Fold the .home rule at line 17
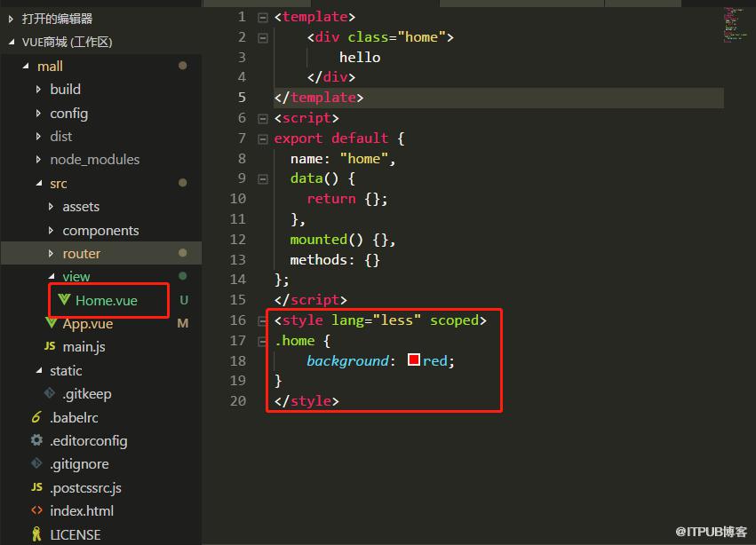This screenshot has width=756, height=545. (x=262, y=342)
